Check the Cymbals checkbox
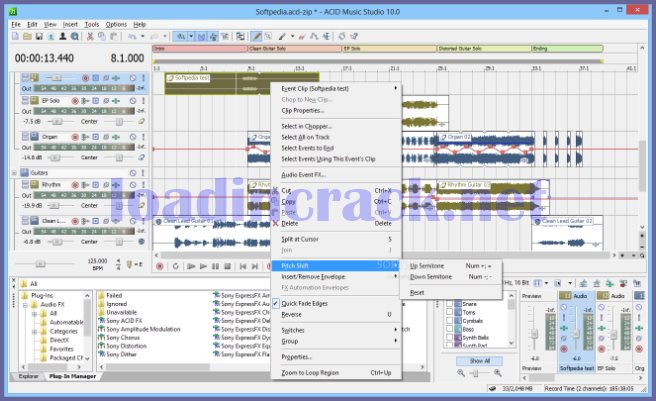The height and width of the screenshot is (401, 656). 449,321
